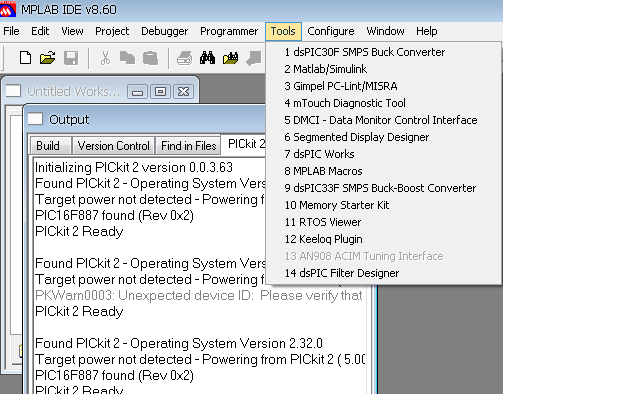Open Segmented Display Designer
Image resolution: width=640 pixels, height=400 pixels.
[383, 137]
